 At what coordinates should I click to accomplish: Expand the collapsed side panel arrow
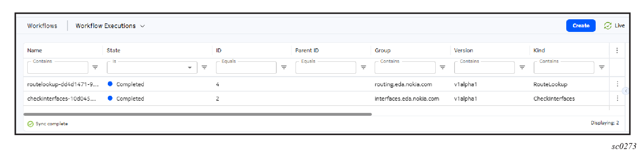(x=626, y=91)
